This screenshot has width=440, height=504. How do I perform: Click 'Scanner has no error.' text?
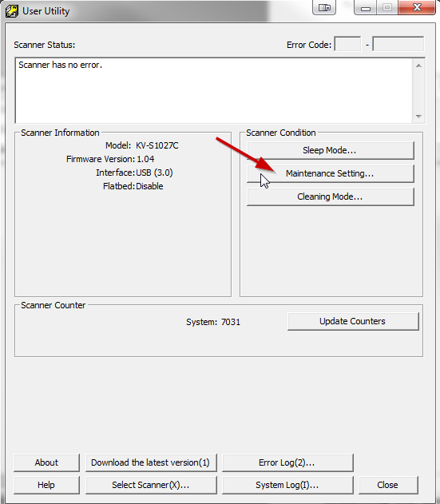[x=60, y=65]
